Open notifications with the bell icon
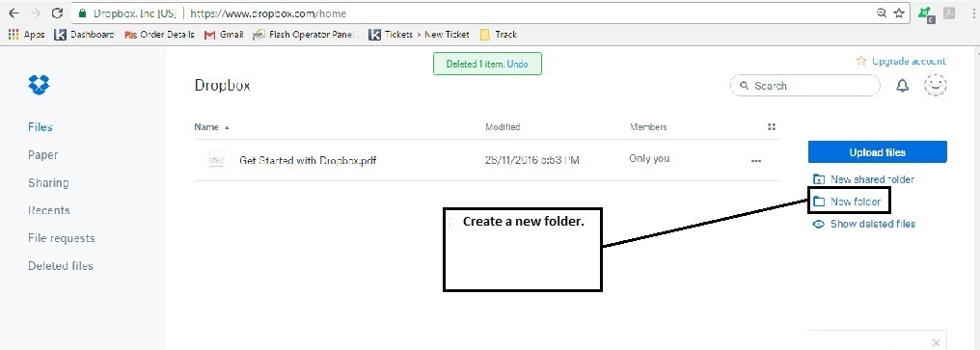Viewport: 980px width, 350px height. click(903, 86)
